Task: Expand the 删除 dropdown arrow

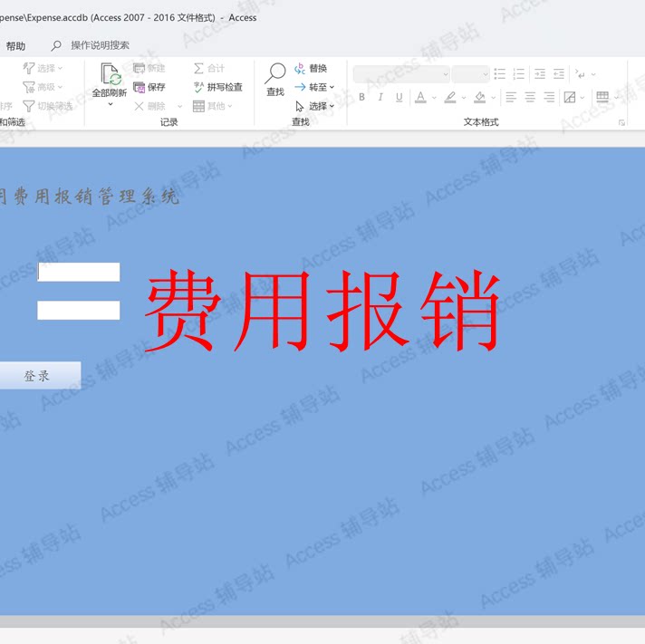Action: [179, 107]
